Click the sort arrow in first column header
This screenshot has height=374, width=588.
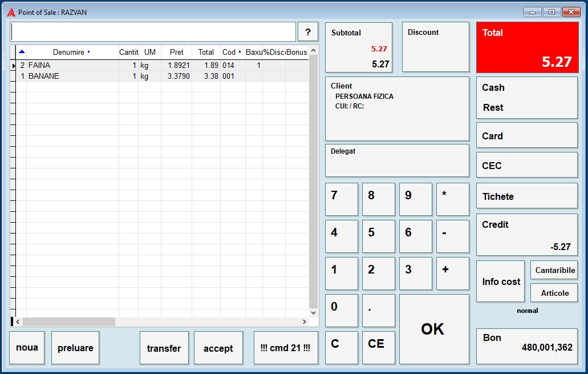pyautogui.click(x=22, y=52)
